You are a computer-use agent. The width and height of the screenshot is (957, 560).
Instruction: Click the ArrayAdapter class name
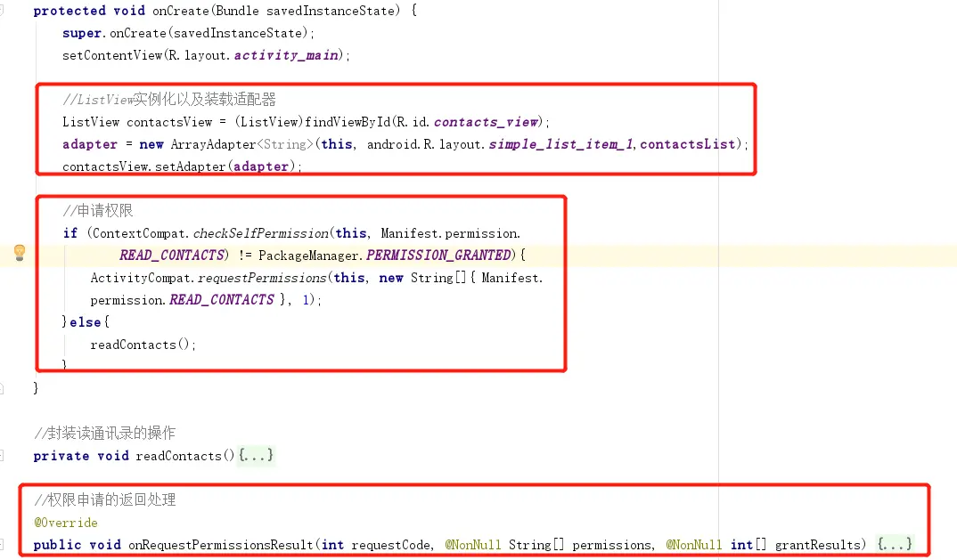click(213, 144)
